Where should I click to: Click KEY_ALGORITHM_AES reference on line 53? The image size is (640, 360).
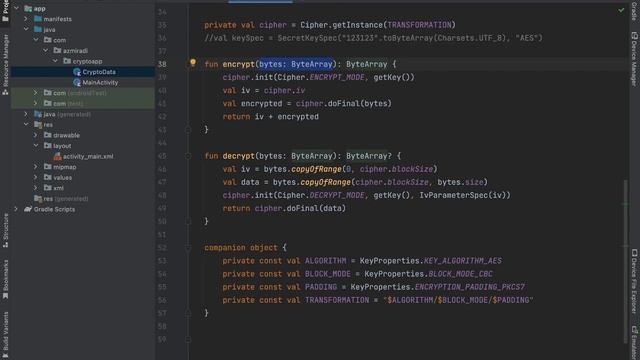[462, 261]
